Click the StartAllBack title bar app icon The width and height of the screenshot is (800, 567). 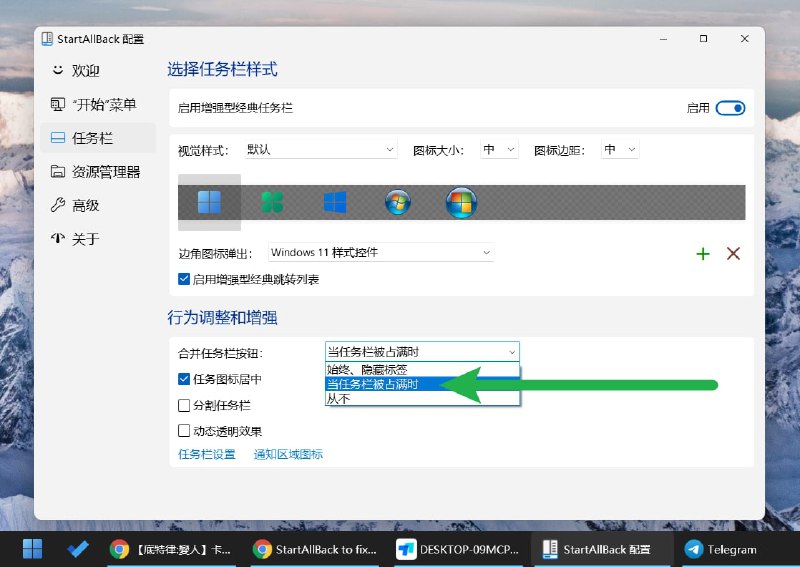click(47, 39)
